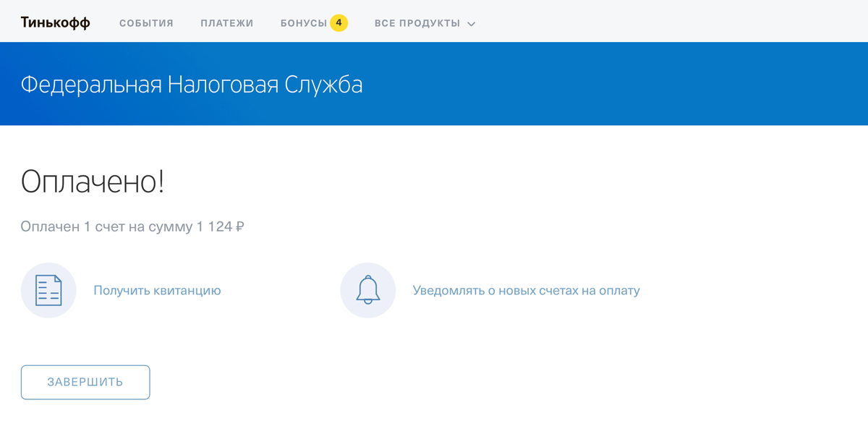Viewport: 868px width, 434px height.
Task: Click the text Оплачен 1 счет на сумму 1 124 ₽
Action: click(x=132, y=227)
